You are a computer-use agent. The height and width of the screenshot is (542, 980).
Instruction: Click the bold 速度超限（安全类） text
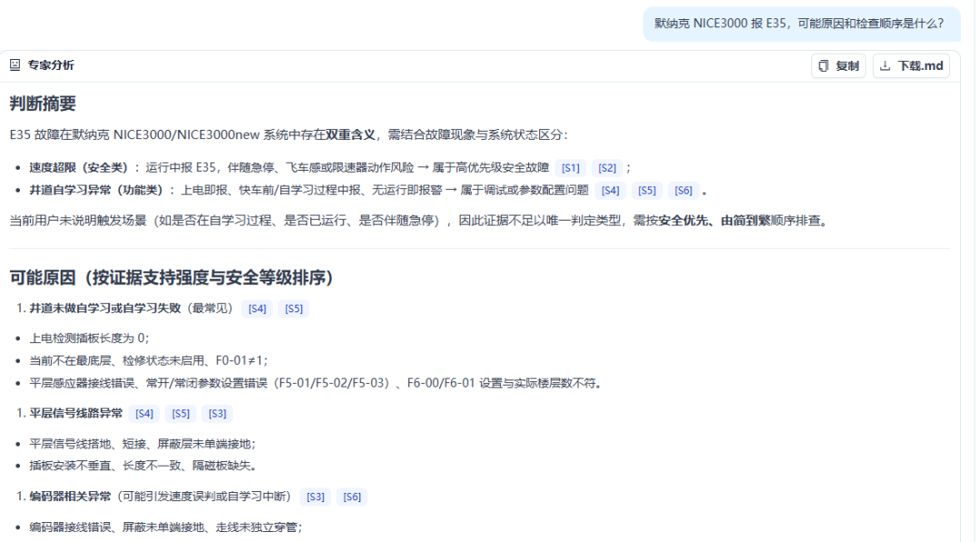pyautogui.click(x=79, y=168)
